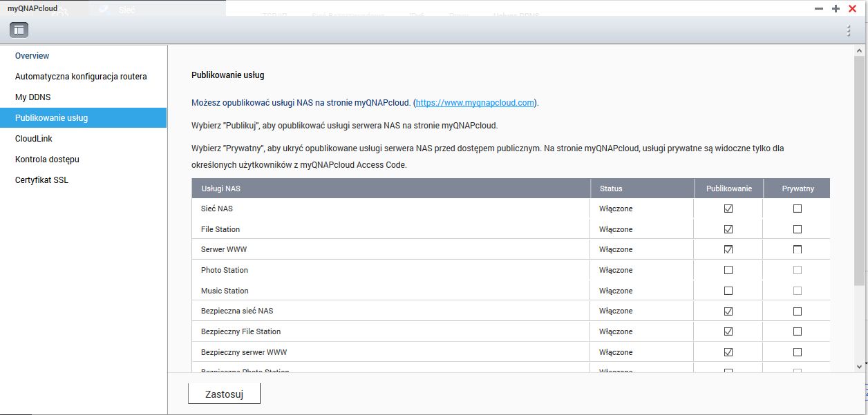Click the Usługi NAS column header
This screenshot has height=415, width=868.
(x=391, y=189)
